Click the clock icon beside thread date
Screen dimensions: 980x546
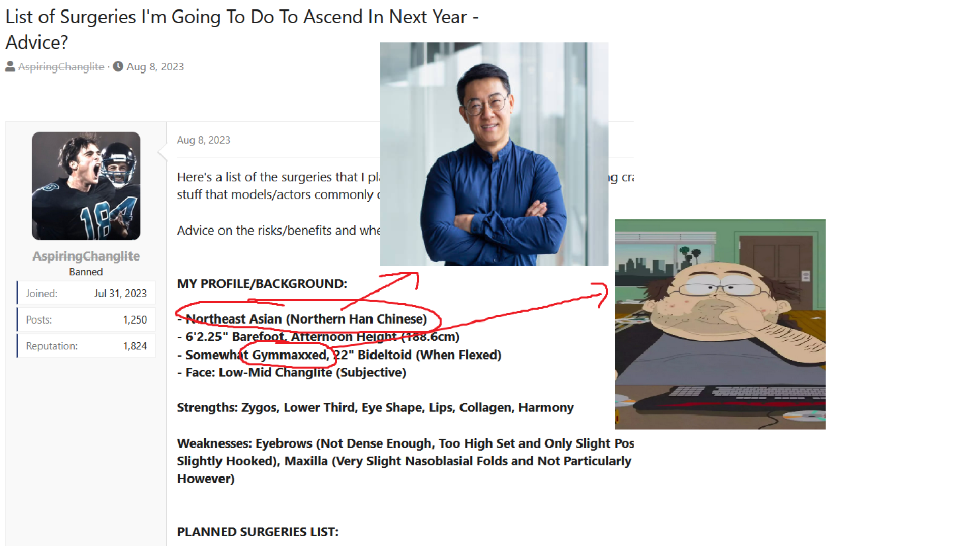pyautogui.click(x=118, y=66)
